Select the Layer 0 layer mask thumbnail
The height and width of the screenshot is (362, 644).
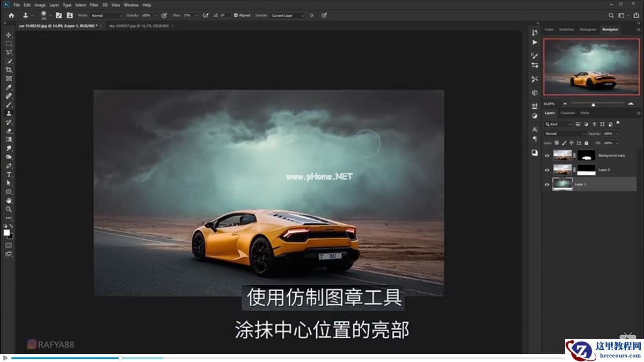coord(587,169)
